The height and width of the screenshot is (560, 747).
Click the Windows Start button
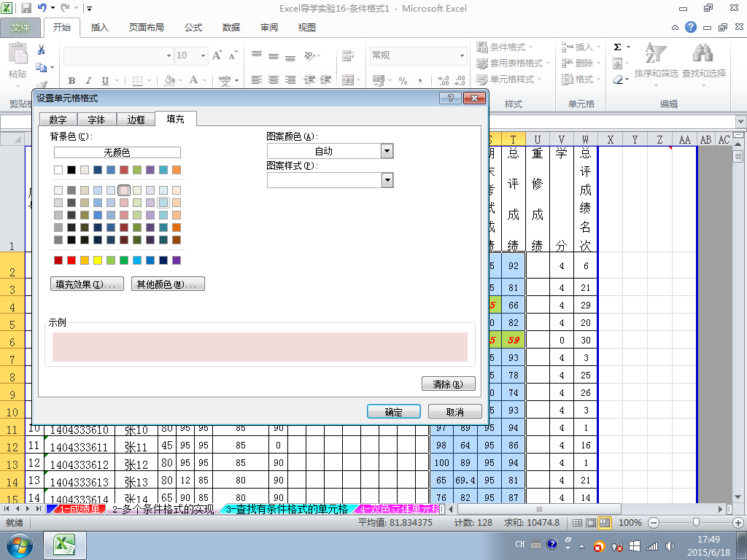pyautogui.click(x=19, y=546)
